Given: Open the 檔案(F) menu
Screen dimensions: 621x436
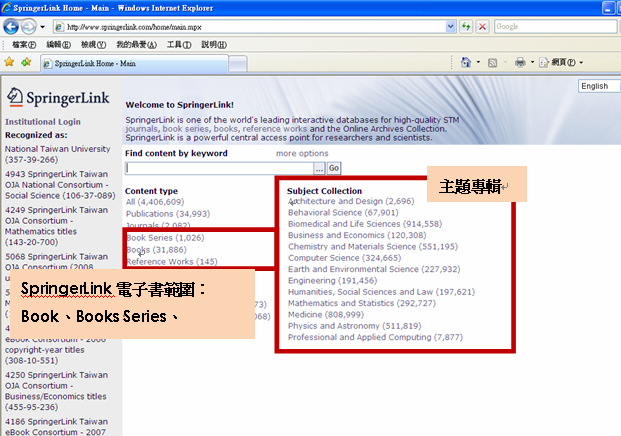Looking at the screenshot, I should pos(24,45).
